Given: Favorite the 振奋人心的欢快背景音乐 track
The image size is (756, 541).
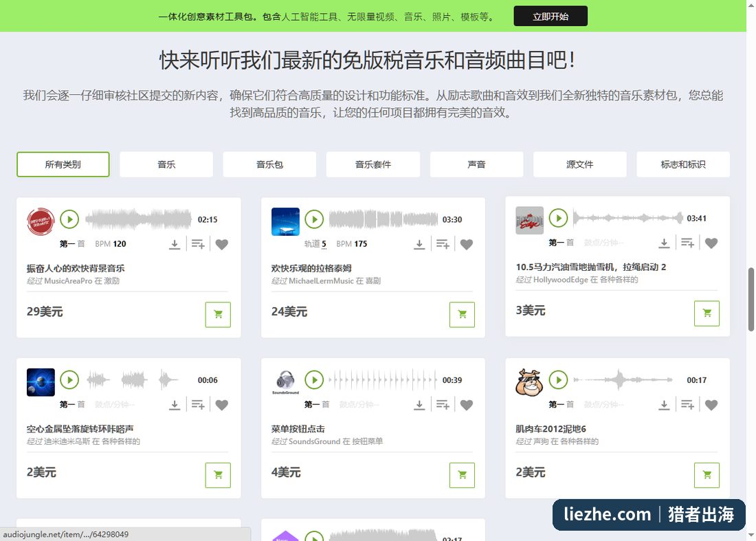Looking at the screenshot, I should (222, 245).
